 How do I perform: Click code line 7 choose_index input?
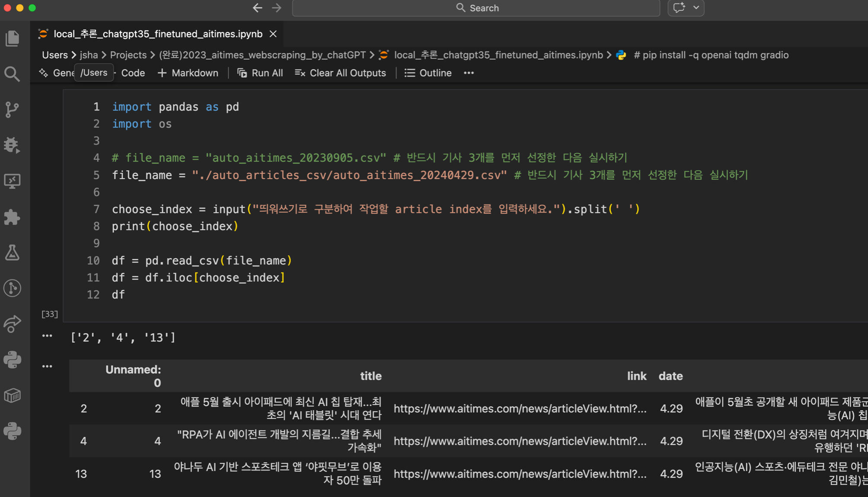[x=376, y=209]
